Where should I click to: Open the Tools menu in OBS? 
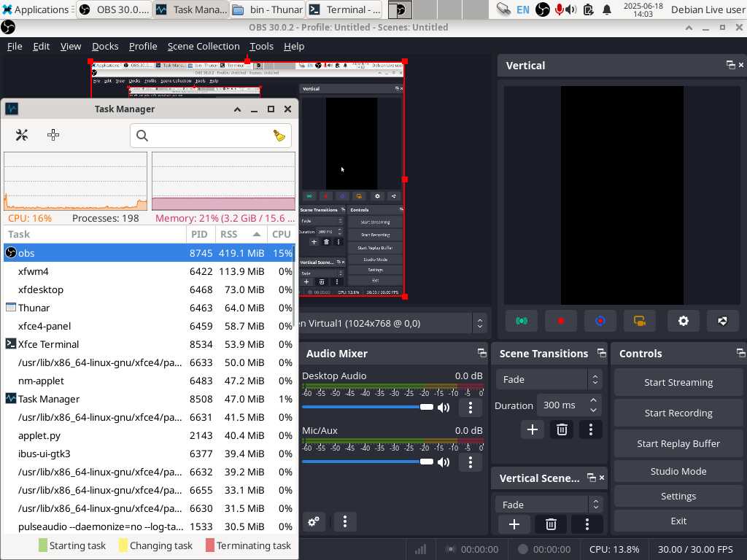click(x=262, y=46)
